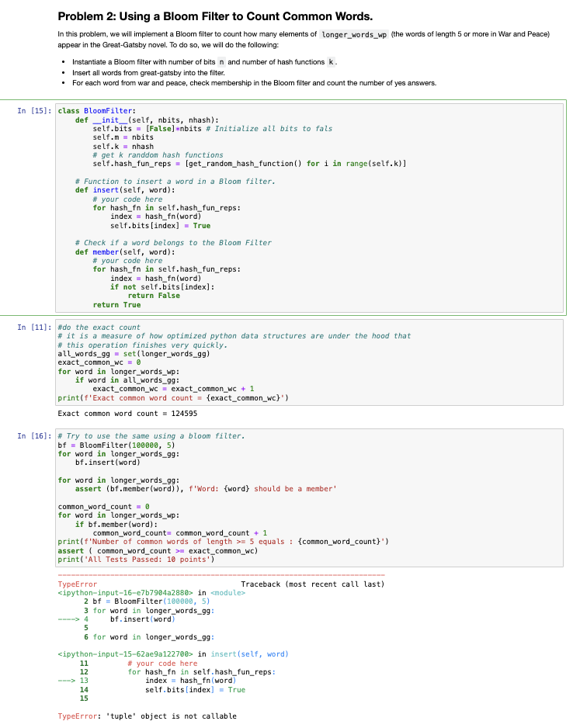This screenshot has width=573, height=728.
Task: Click '<ipython-input-16-e7b7904a2880>' traceback reference
Action: coord(125,593)
